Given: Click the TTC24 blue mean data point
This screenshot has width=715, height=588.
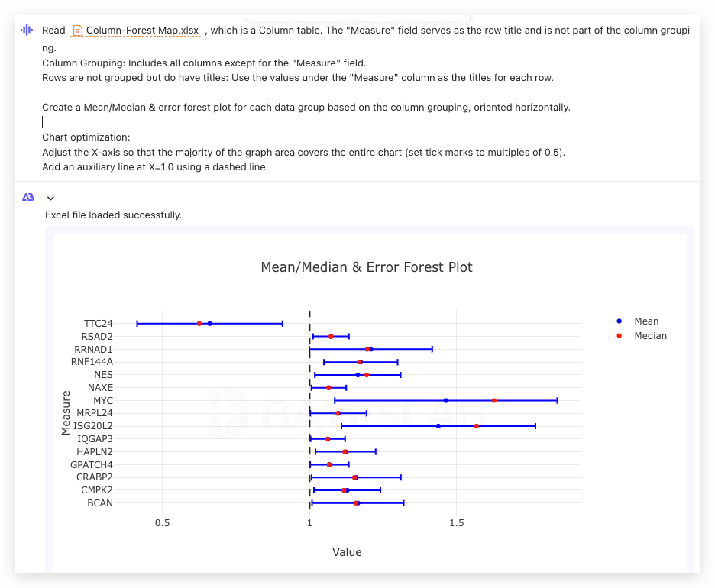Looking at the screenshot, I should (210, 324).
